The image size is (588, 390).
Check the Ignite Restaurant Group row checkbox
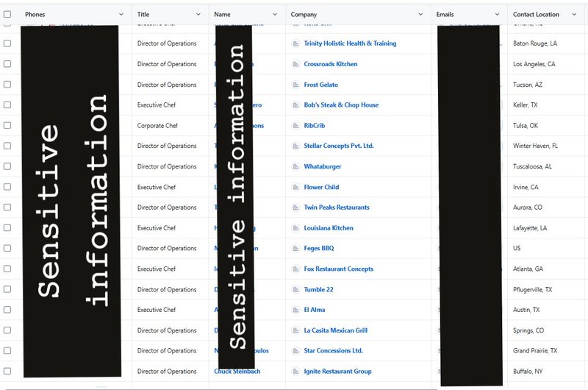click(x=7, y=371)
